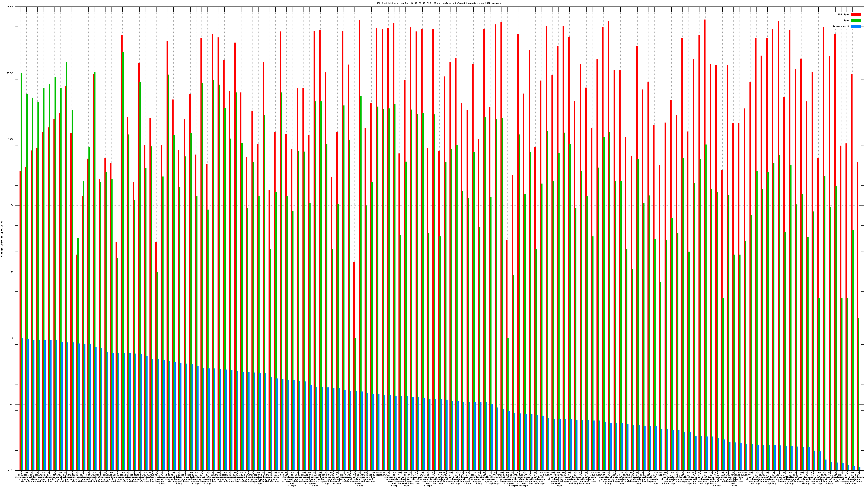Click the 100000 y-axis label
Screen dimensions: 868x488
(10, 7)
